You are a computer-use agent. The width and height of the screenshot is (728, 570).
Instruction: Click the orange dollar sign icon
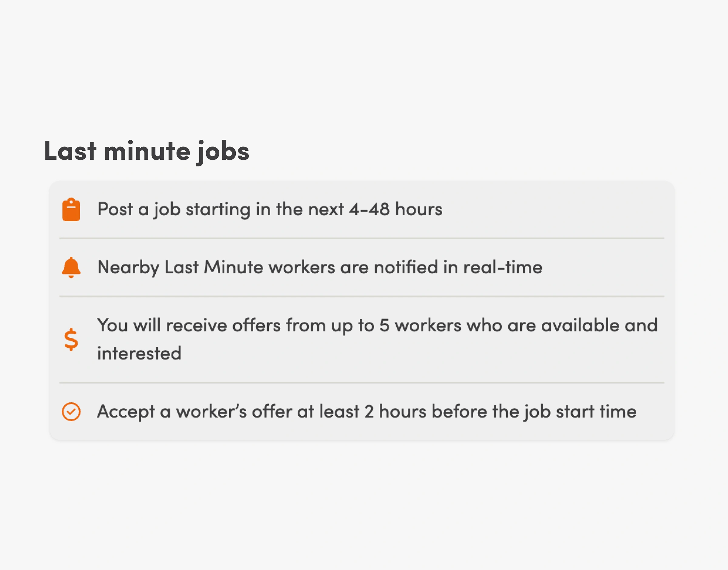click(71, 339)
